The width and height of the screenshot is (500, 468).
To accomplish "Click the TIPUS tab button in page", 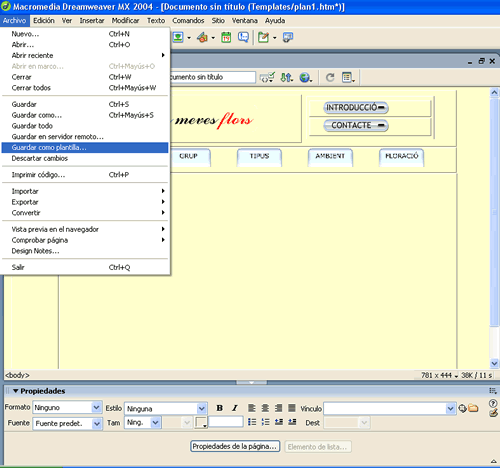I will [x=259, y=157].
